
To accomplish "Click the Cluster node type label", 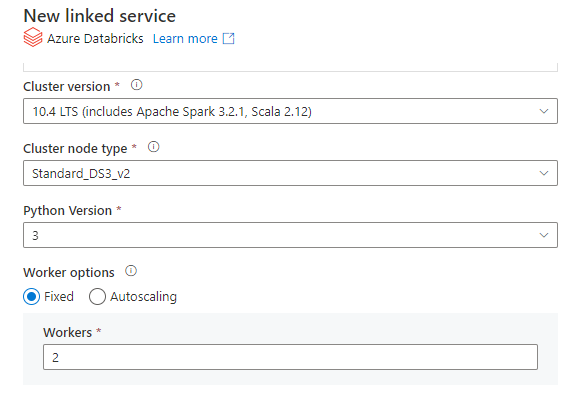I will coord(75,149).
